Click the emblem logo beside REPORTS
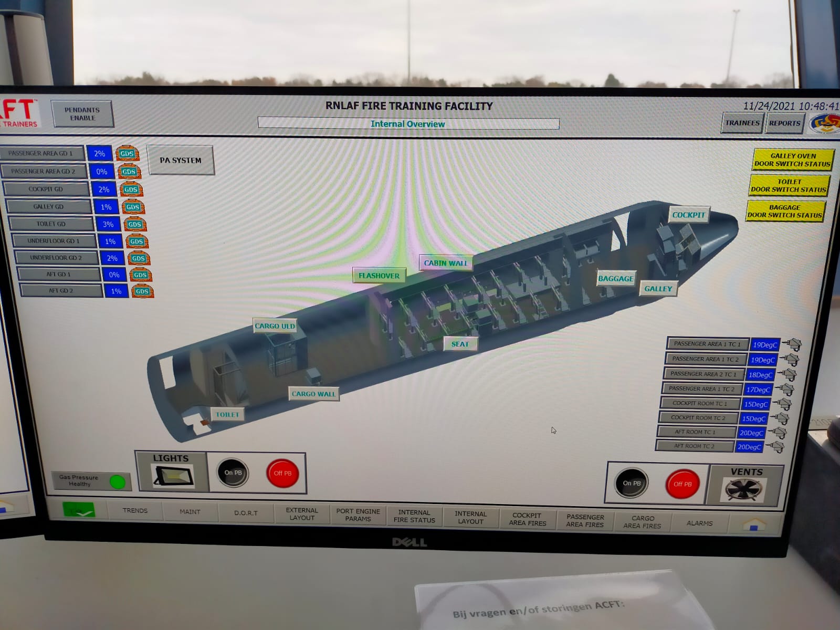The image size is (840, 630). 824,124
